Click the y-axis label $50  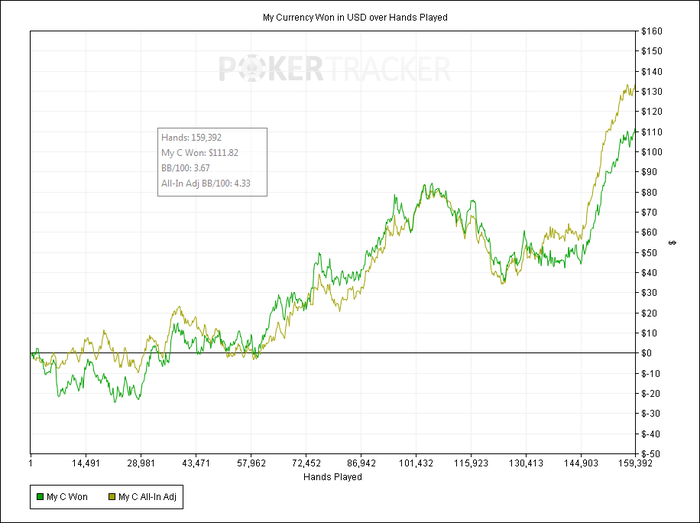click(649, 253)
